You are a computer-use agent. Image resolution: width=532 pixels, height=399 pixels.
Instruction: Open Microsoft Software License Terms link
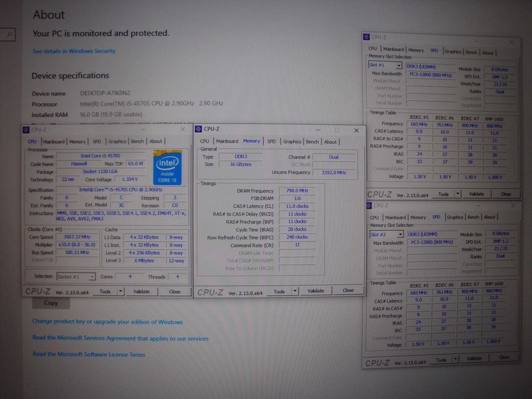[x=89, y=354]
